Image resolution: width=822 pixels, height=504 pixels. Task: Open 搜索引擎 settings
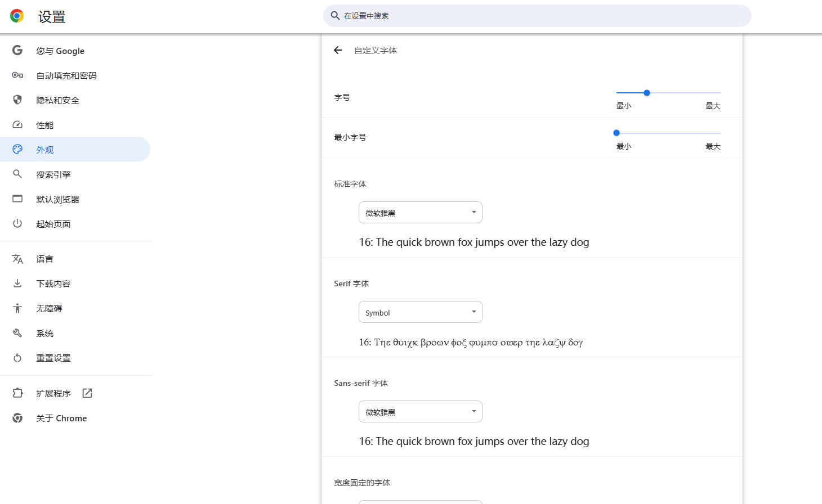75,174
